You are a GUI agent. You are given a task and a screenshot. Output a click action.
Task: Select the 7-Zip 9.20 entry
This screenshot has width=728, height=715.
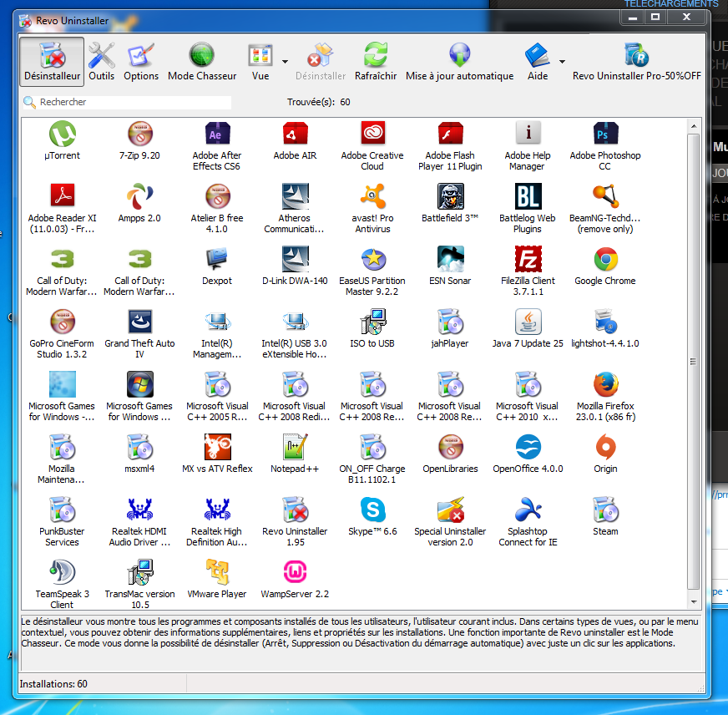pos(139,141)
